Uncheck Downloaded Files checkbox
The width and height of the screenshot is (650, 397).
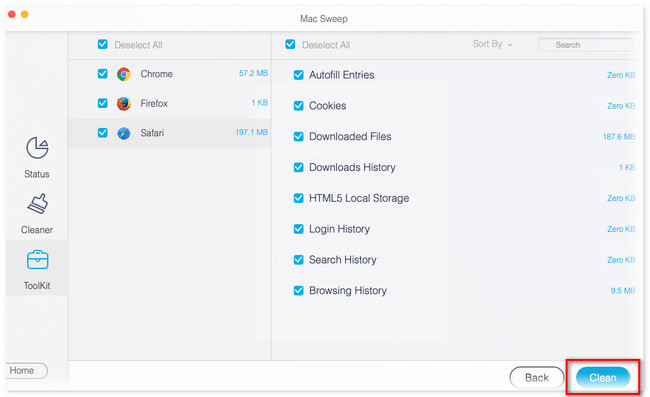click(x=298, y=137)
